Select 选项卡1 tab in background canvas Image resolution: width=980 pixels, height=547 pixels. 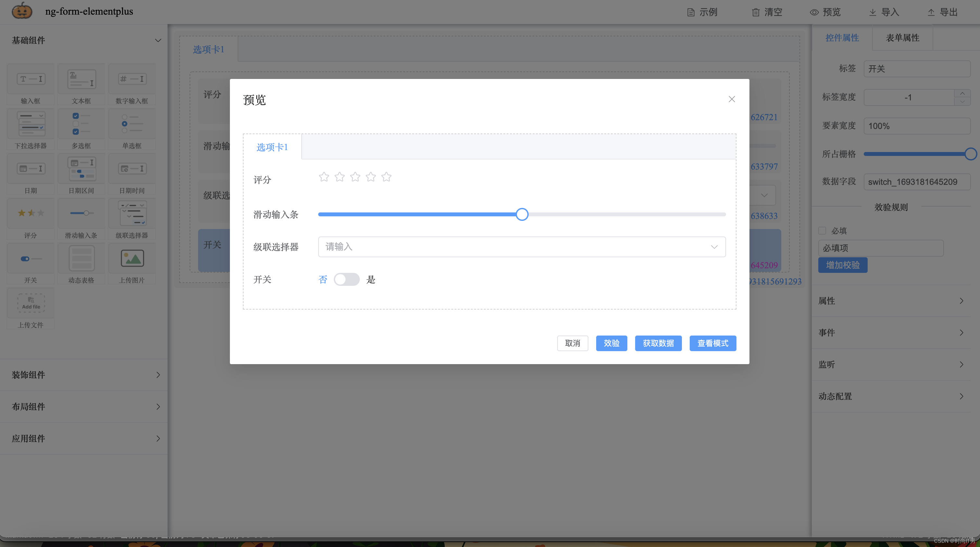[x=208, y=49]
